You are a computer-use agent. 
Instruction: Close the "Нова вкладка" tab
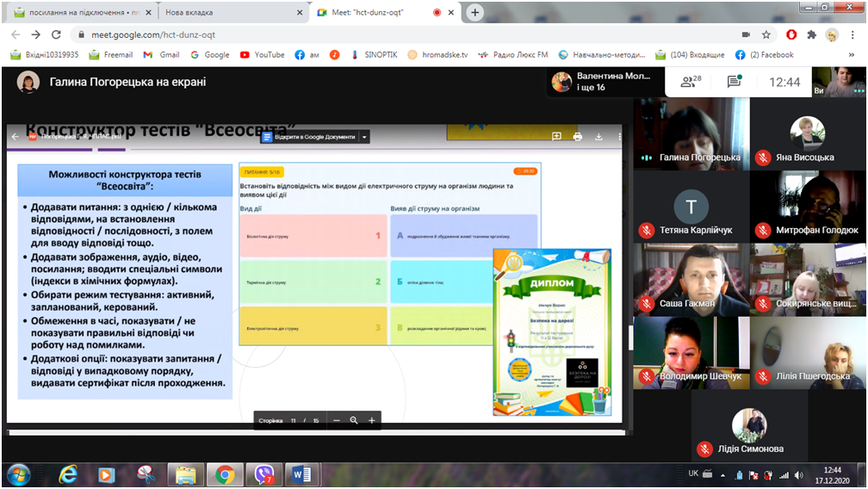[x=300, y=12]
